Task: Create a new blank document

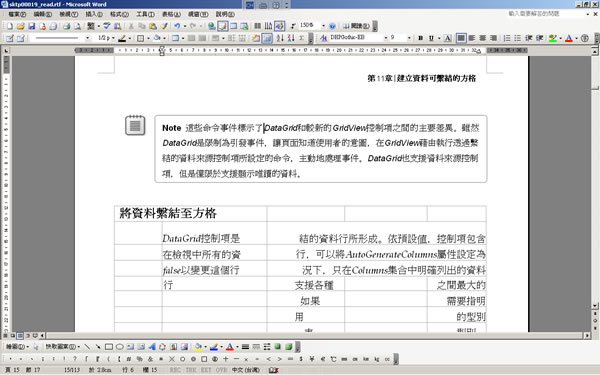Action: click(x=10, y=26)
